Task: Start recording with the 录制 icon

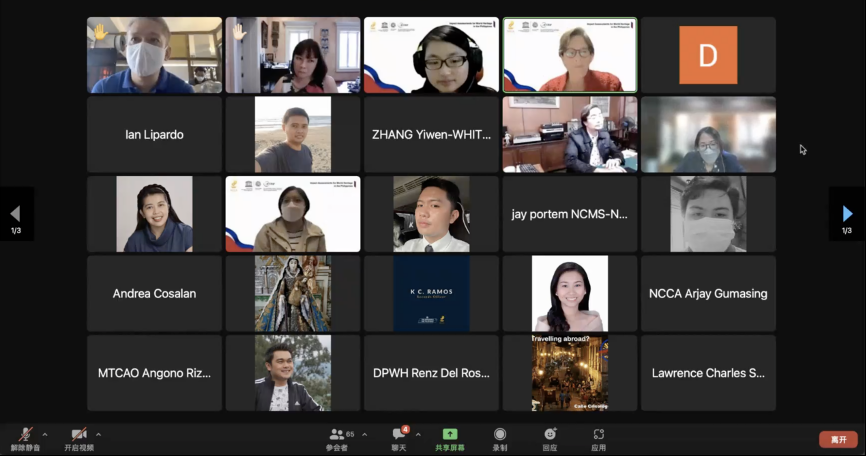Action: 499,437
